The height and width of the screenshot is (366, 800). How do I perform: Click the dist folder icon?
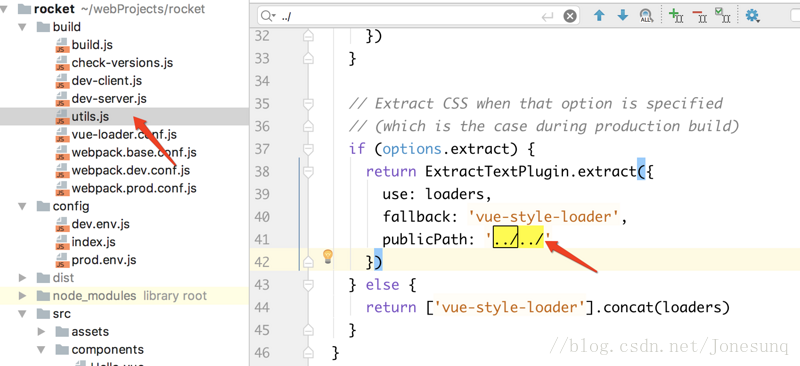pyautogui.click(x=43, y=278)
